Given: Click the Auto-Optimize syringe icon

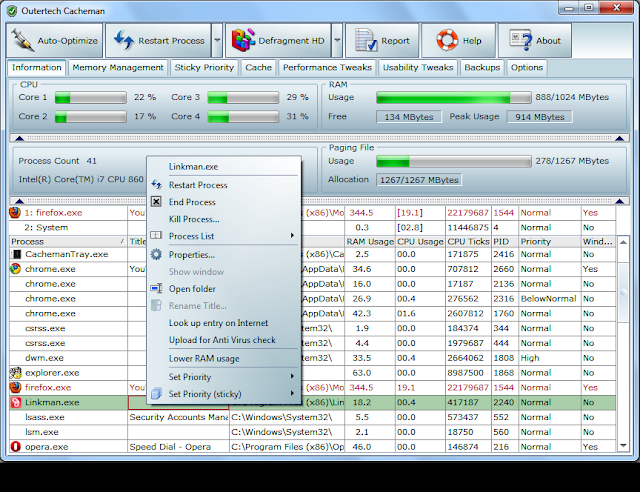Looking at the screenshot, I should click(x=22, y=40).
